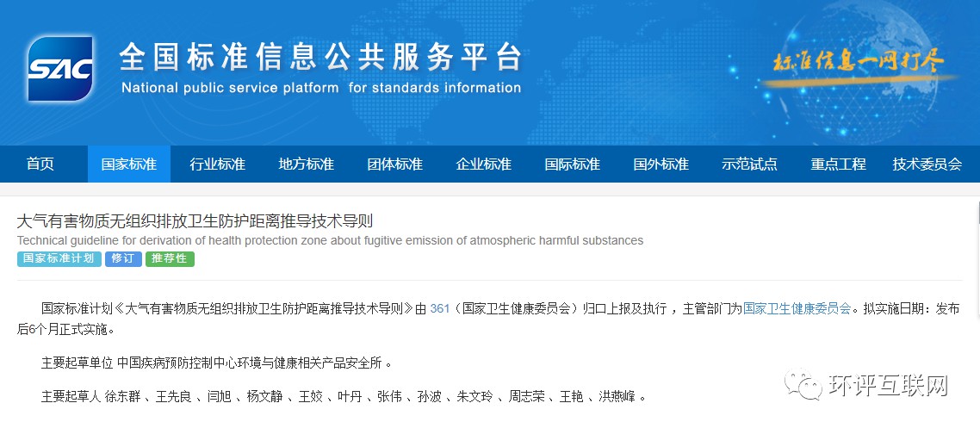Click the green 推荐性 tag

[x=170, y=258]
